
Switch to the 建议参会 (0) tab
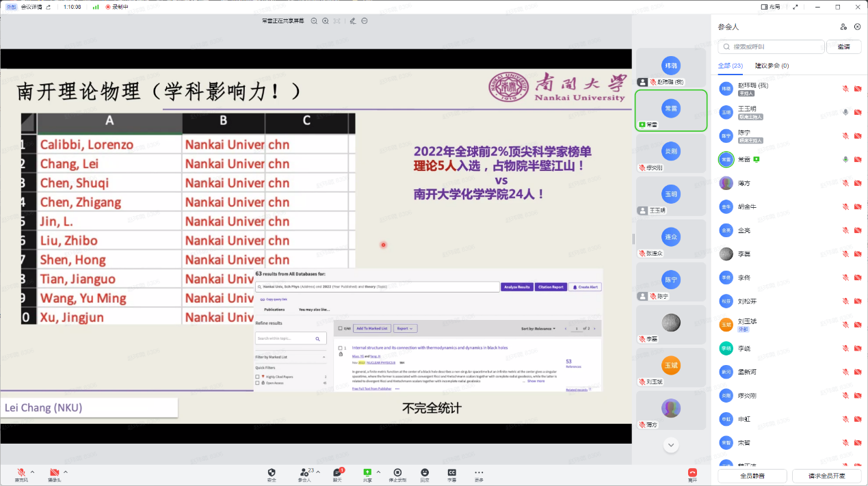pos(772,66)
